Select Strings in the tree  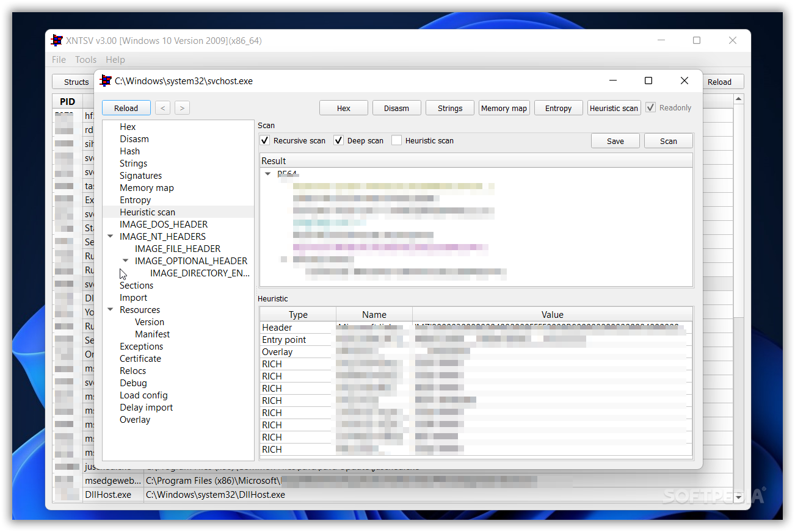click(133, 163)
